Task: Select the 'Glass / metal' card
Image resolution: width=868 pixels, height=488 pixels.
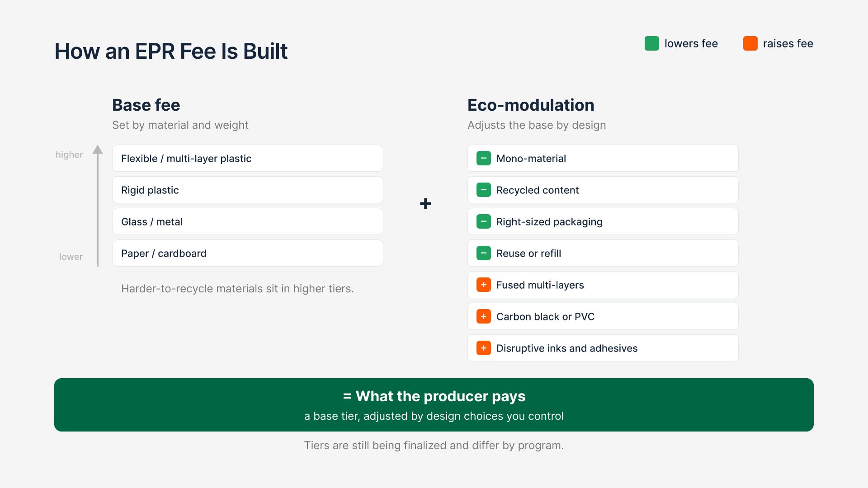Action: (248, 221)
